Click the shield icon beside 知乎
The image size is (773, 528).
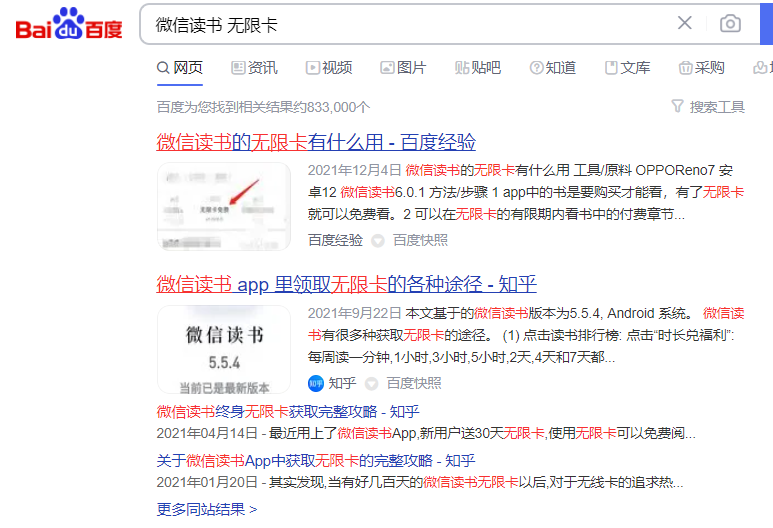(371, 384)
